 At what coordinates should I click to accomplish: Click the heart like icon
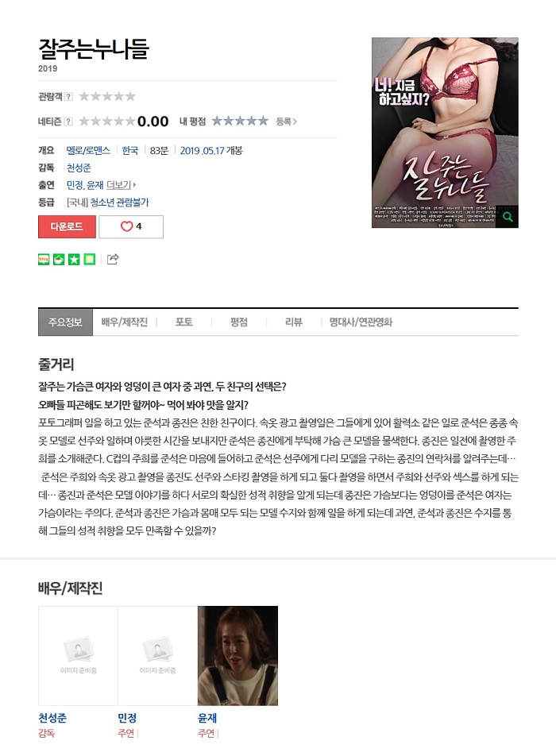pyautogui.click(x=126, y=226)
